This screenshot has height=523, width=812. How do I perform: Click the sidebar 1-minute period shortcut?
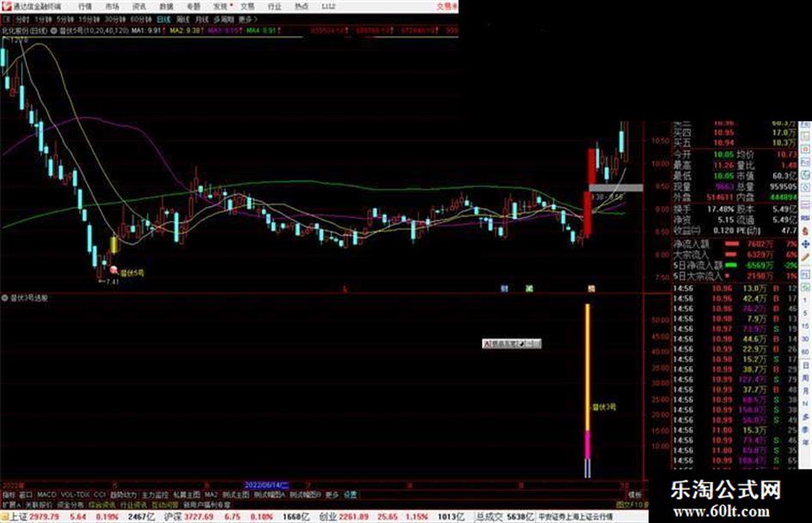pos(805,301)
